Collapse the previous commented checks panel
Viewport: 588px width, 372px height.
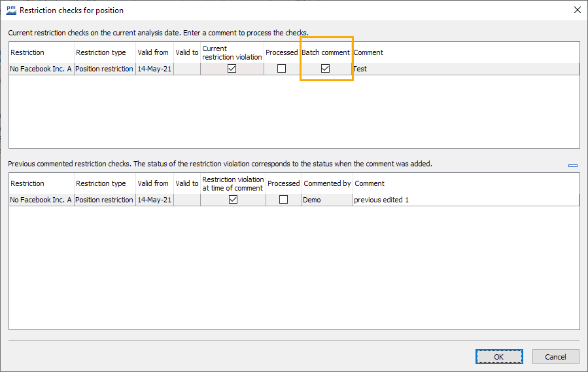tap(572, 166)
